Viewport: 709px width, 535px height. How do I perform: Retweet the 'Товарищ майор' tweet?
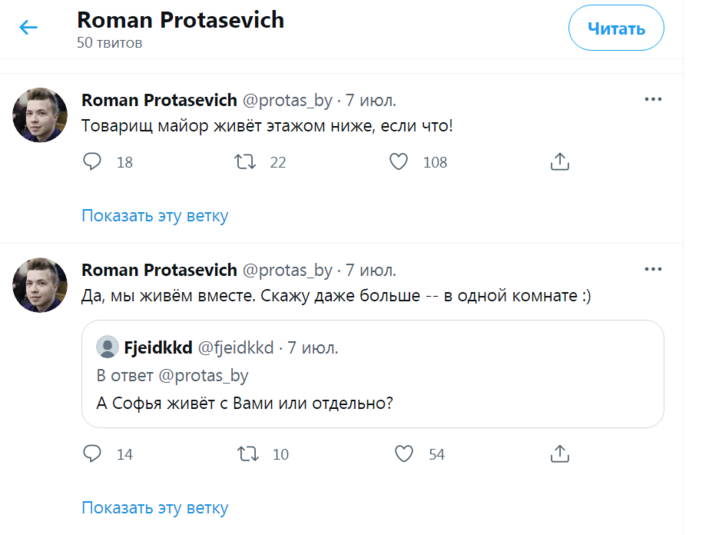point(244,161)
